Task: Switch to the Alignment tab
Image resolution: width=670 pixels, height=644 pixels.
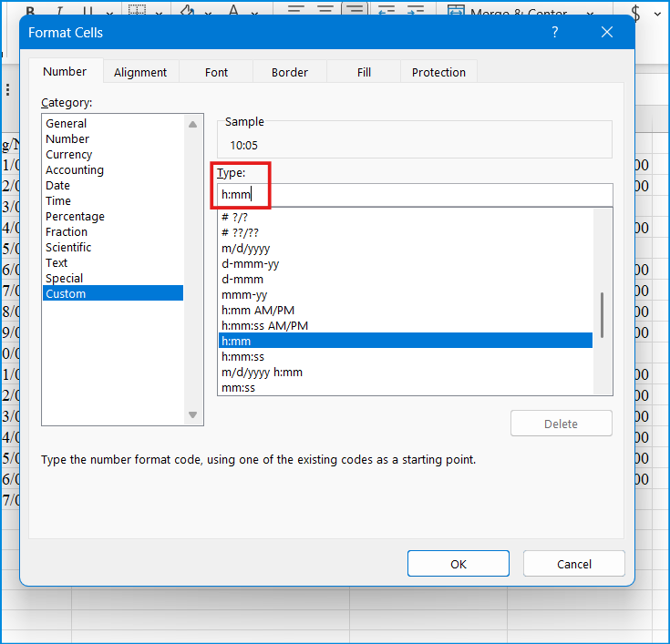Action: (140, 72)
